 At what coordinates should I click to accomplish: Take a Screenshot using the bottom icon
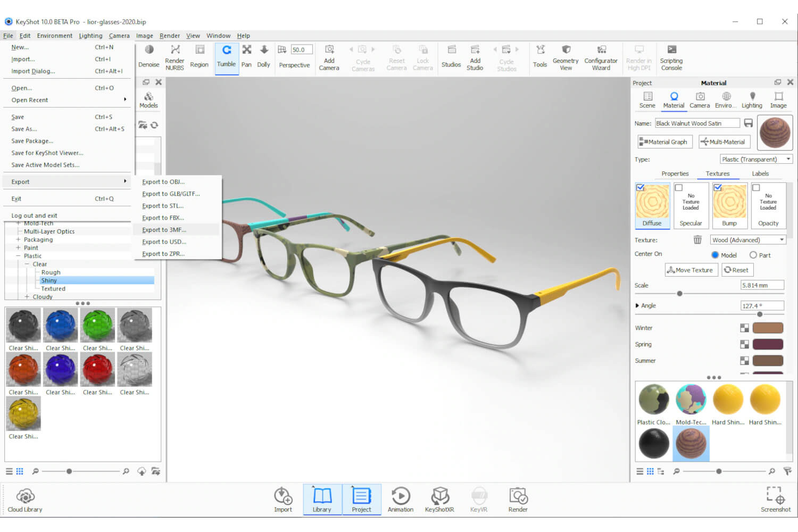(775, 500)
